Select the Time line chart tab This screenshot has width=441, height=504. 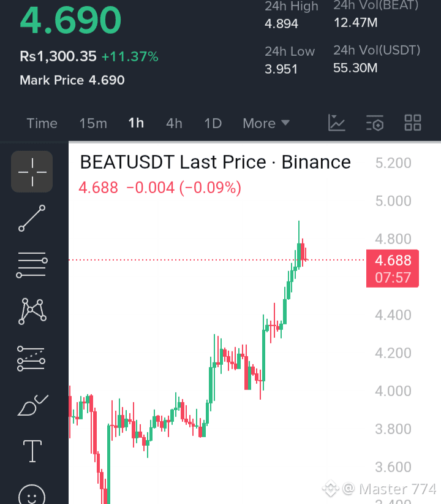pos(42,123)
